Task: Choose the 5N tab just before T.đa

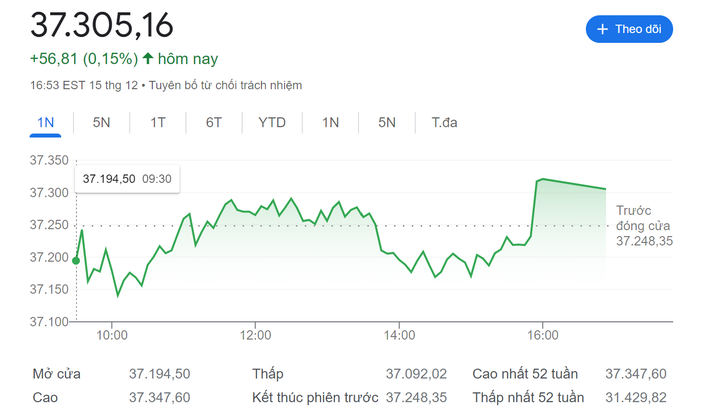Action: point(387,123)
